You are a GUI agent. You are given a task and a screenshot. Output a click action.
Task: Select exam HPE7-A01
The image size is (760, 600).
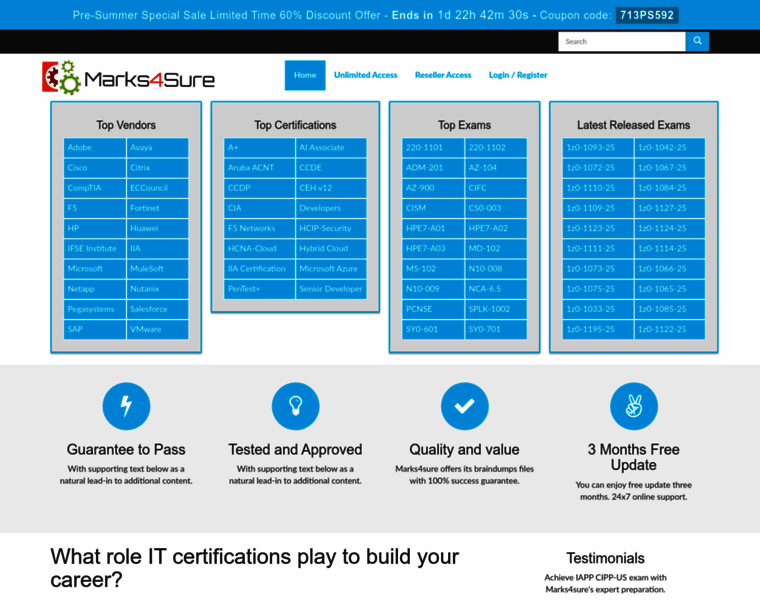click(x=433, y=228)
